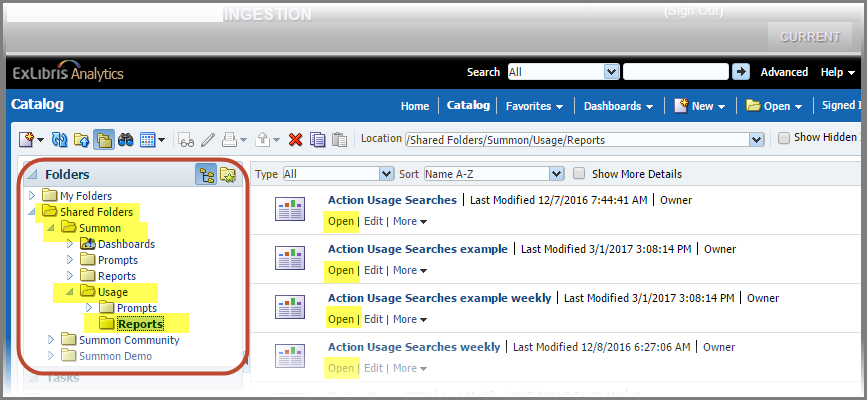Click into the search text field
Viewport: 867px width, 400px height.
pyautogui.click(x=676, y=71)
